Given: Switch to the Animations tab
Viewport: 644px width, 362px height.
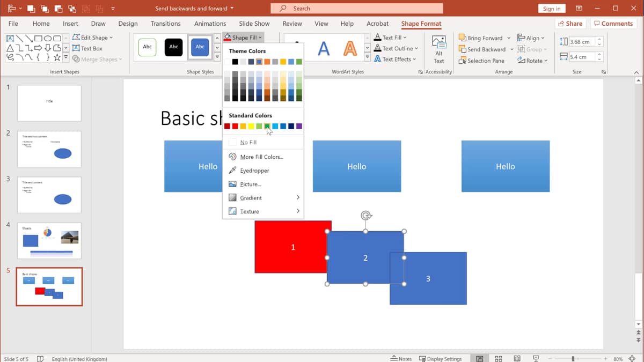Looking at the screenshot, I should coord(210,24).
